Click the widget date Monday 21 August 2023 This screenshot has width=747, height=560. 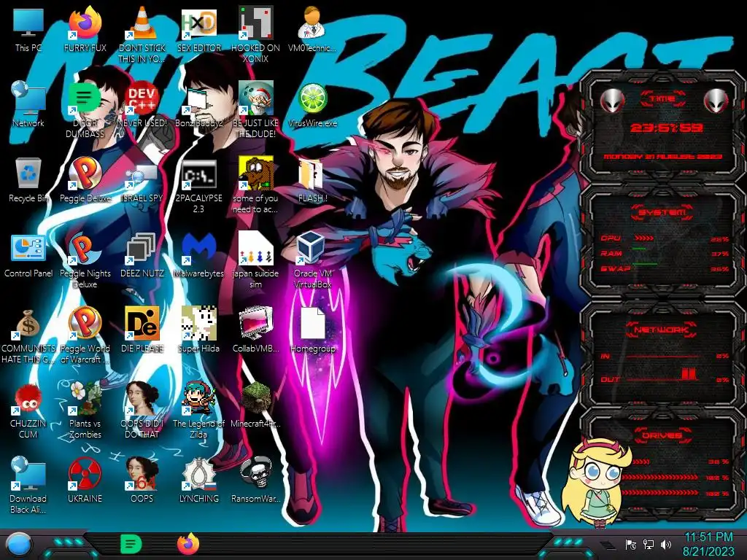[x=663, y=157]
